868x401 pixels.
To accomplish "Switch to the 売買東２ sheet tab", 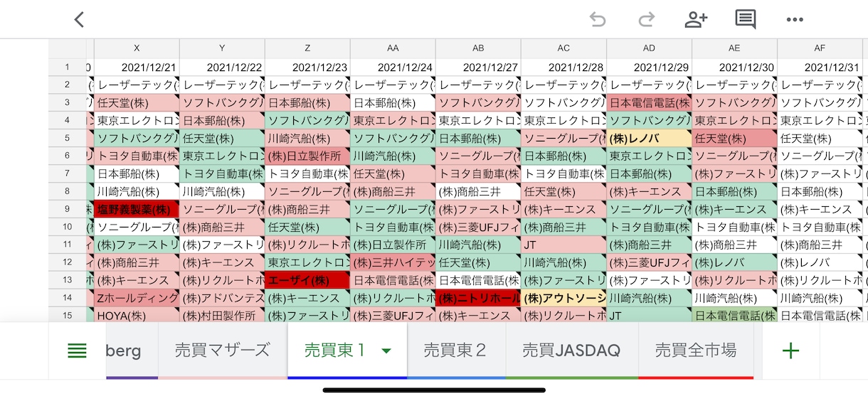I will pos(455,350).
